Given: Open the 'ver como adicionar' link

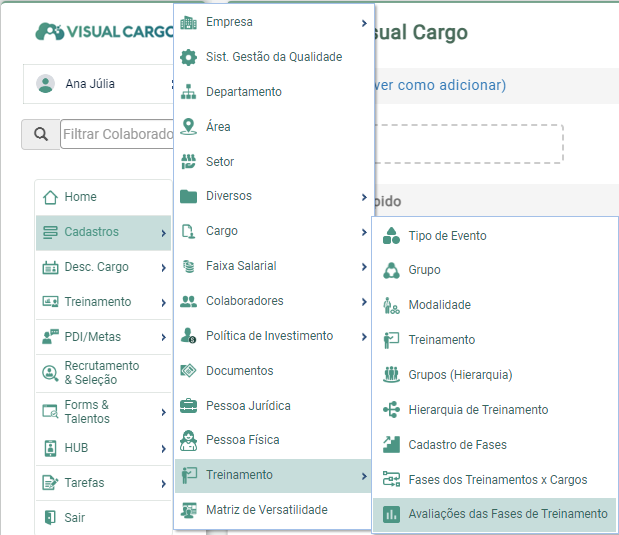Looking at the screenshot, I should pos(440,85).
